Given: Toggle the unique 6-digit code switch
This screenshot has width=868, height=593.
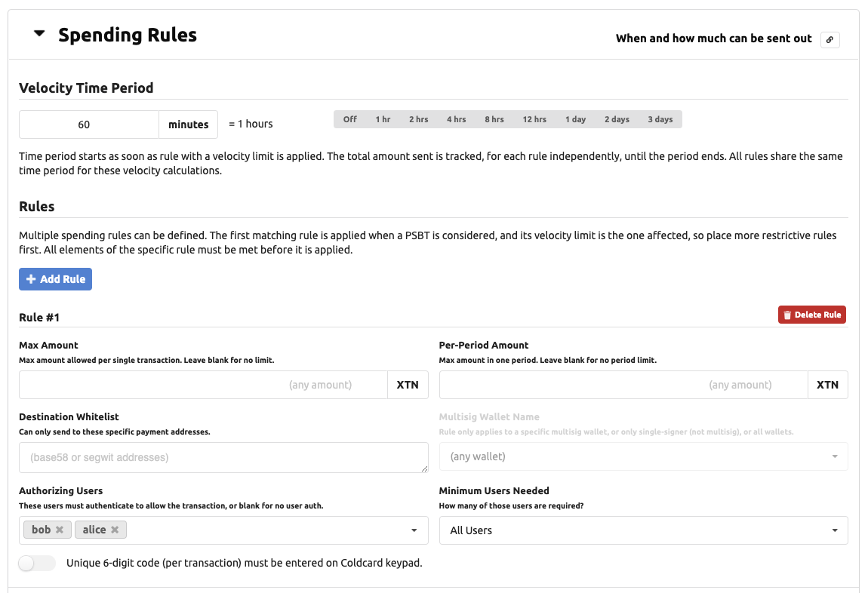Looking at the screenshot, I should (36, 563).
